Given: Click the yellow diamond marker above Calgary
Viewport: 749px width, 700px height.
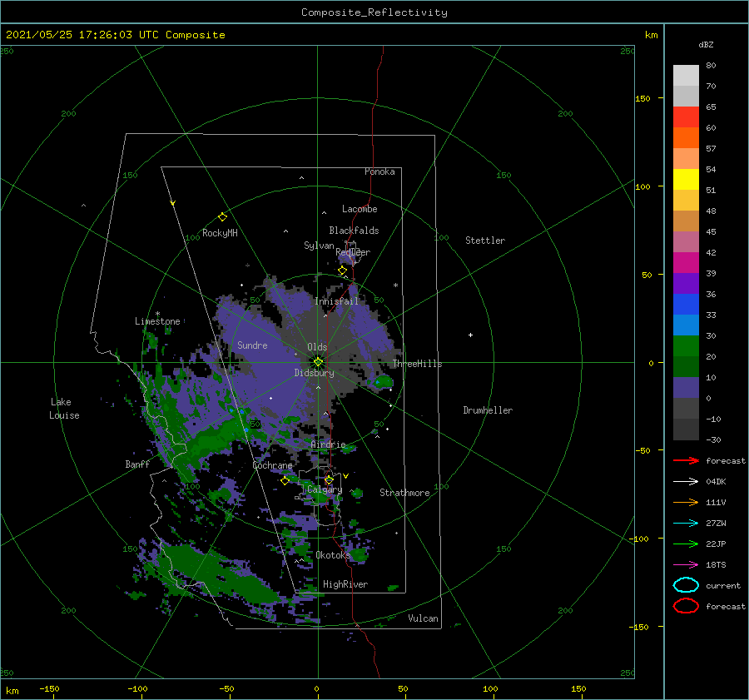Looking at the screenshot, I should [x=329, y=479].
